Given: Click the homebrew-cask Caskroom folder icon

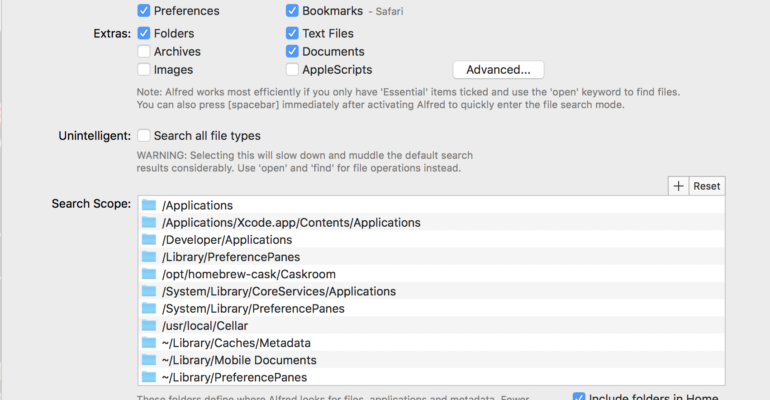Looking at the screenshot, I should tap(149, 274).
